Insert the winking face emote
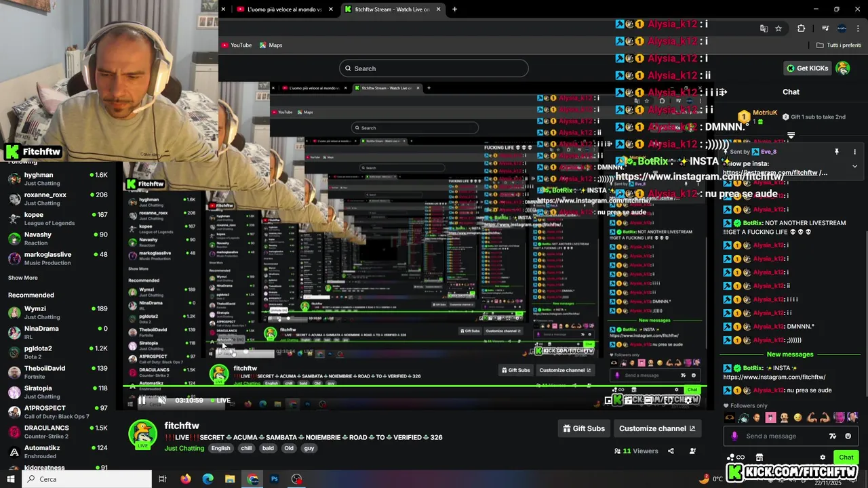868x488 pixels. [x=797, y=418]
